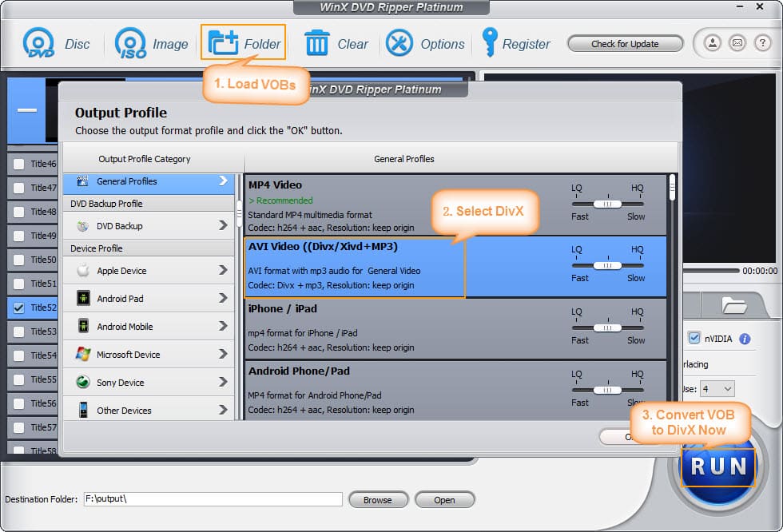Select AVI Video Divx/Xvid+MP3 profile
This screenshot has width=783, height=532.
[x=455, y=267]
